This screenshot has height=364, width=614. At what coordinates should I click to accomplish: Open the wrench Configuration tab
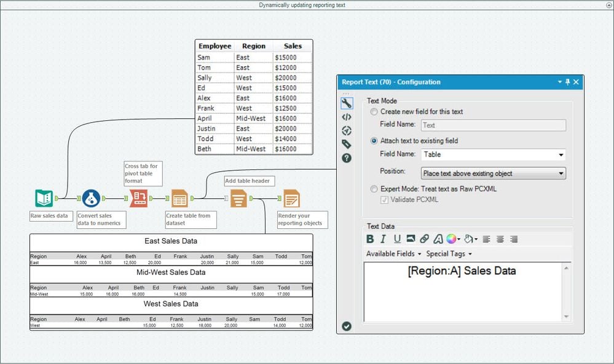point(347,103)
